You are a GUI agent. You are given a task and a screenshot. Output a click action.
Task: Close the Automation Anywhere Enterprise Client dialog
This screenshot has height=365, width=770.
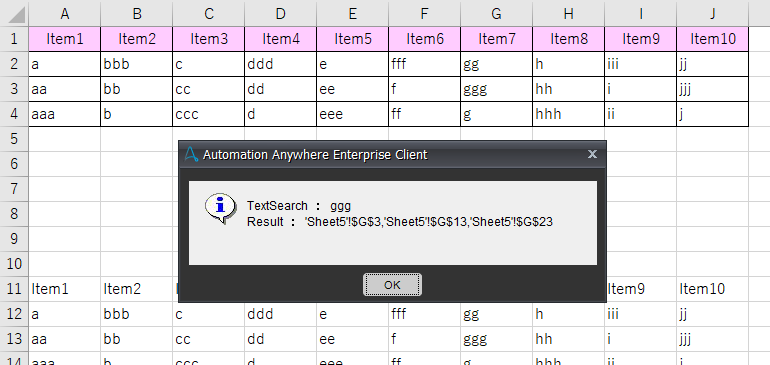[x=592, y=154]
